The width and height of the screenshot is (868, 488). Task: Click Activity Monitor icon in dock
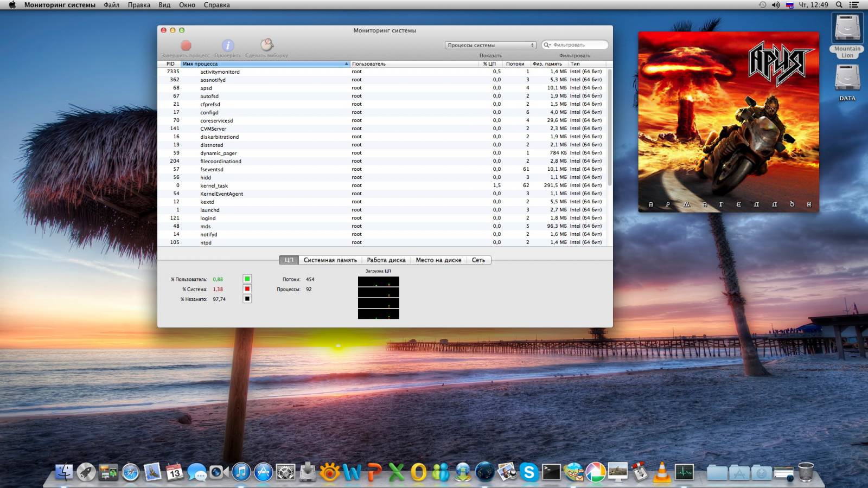point(684,472)
